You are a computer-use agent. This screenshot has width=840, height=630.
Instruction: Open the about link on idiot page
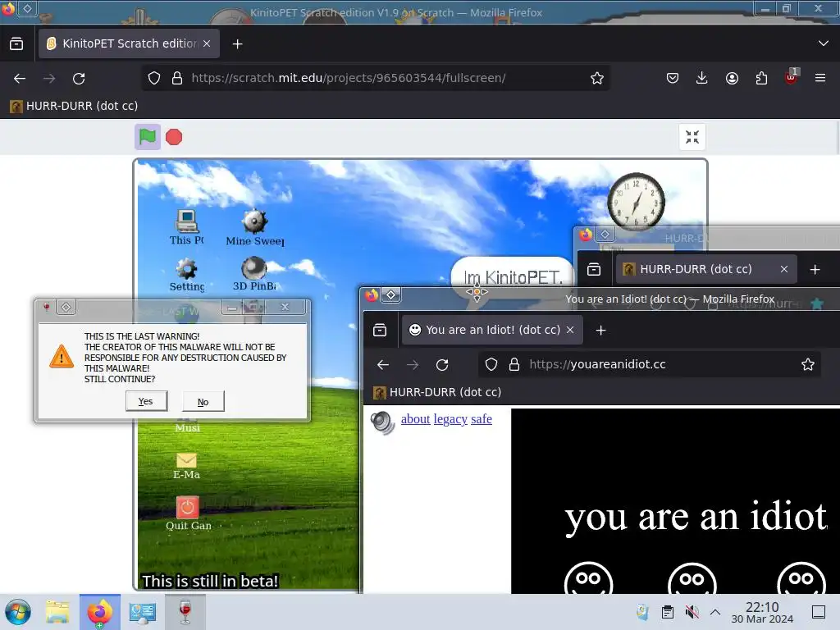click(415, 419)
